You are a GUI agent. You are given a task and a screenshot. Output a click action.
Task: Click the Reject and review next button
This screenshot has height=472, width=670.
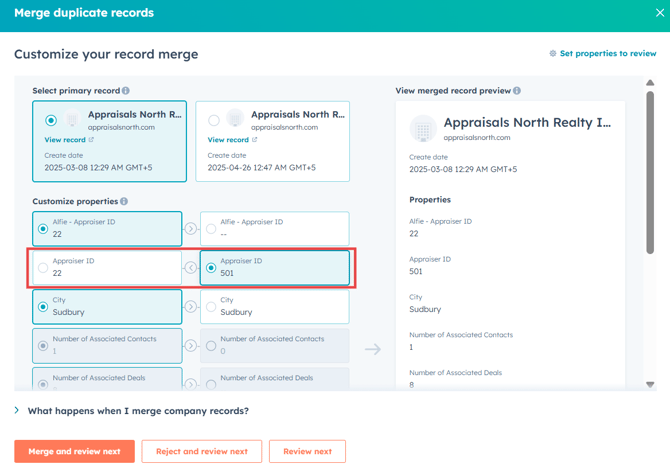(x=201, y=451)
